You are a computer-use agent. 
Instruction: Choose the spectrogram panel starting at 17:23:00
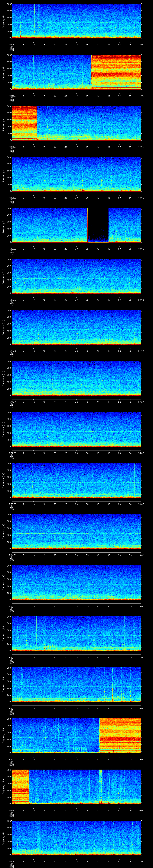76,480
